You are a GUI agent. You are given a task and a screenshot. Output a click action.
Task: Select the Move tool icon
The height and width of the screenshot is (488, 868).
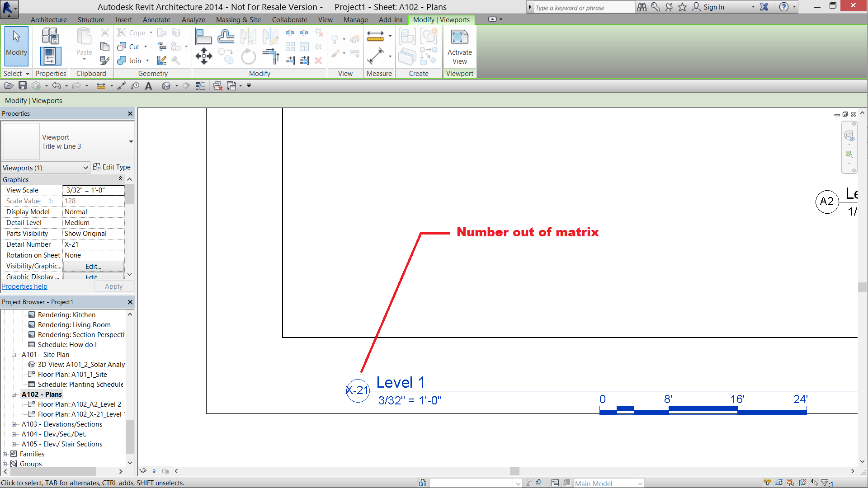[203, 57]
